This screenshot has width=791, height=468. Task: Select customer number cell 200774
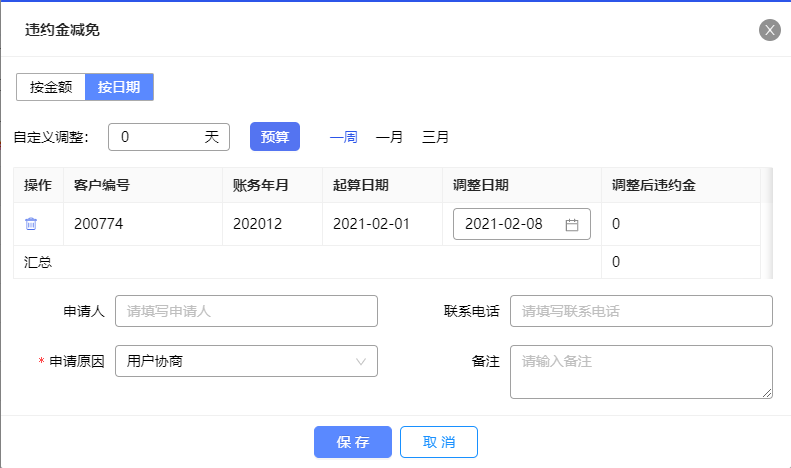tap(143, 224)
